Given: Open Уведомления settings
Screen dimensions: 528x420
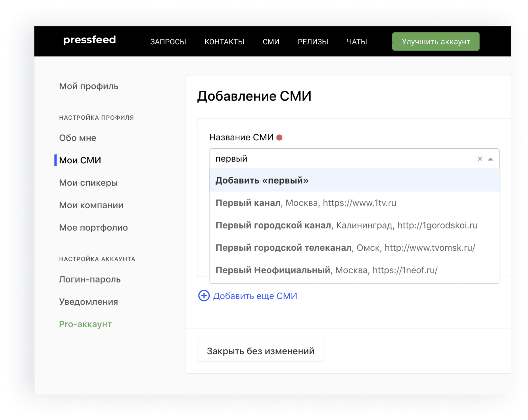Looking at the screenshot, I should point(89,302).
